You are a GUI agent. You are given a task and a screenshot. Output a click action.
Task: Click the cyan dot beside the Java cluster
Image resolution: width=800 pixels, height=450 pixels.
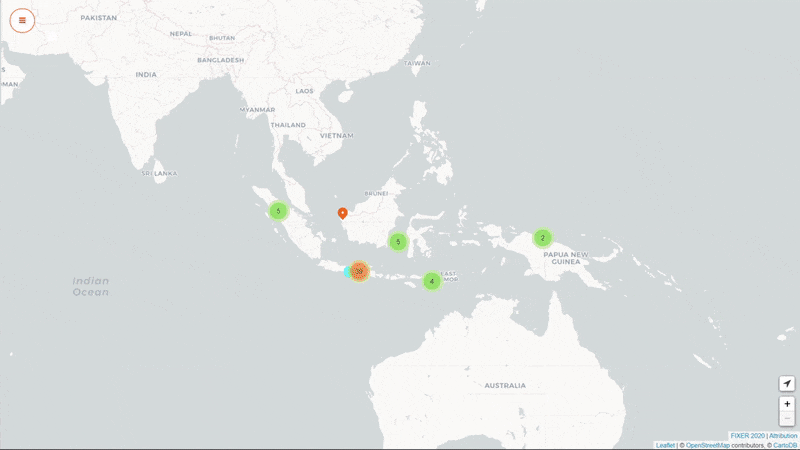pyautogui.click(x=346, y=272)
